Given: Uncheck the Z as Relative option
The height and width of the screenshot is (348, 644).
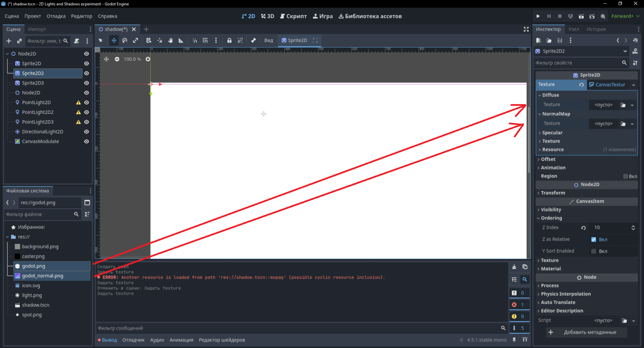Looking at the screenshot, I should click(594, 239).
